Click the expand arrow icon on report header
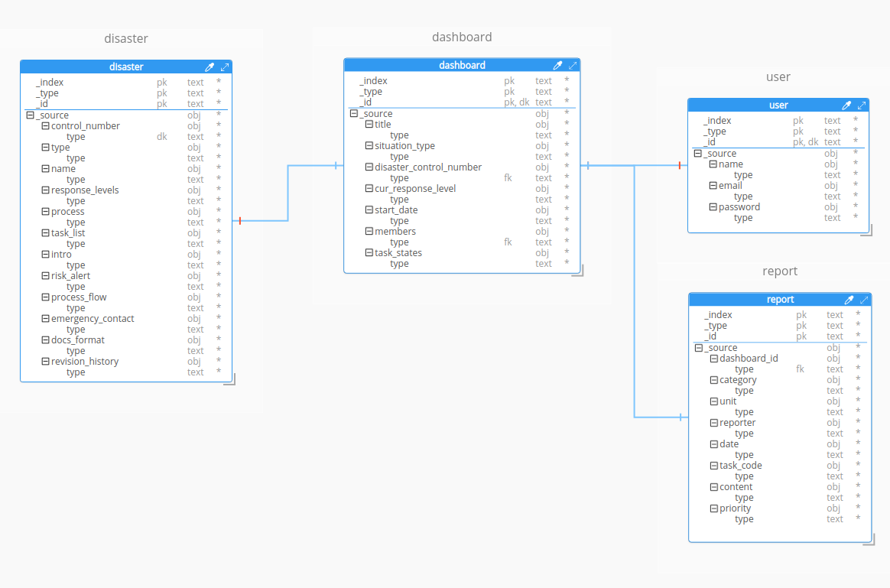Viewport: 890px width, 588px height. (865, 299)
